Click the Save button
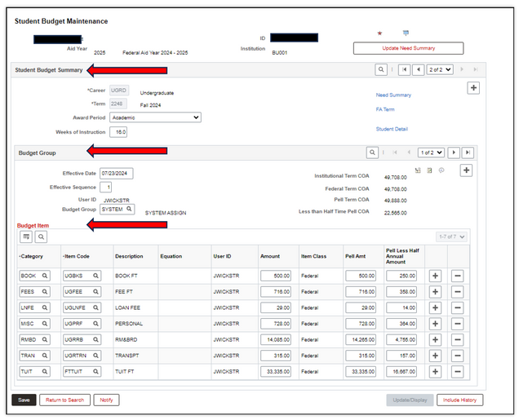The height and width of the screenshot is (420, 519). pyautogui.click(x=24, y=400)
